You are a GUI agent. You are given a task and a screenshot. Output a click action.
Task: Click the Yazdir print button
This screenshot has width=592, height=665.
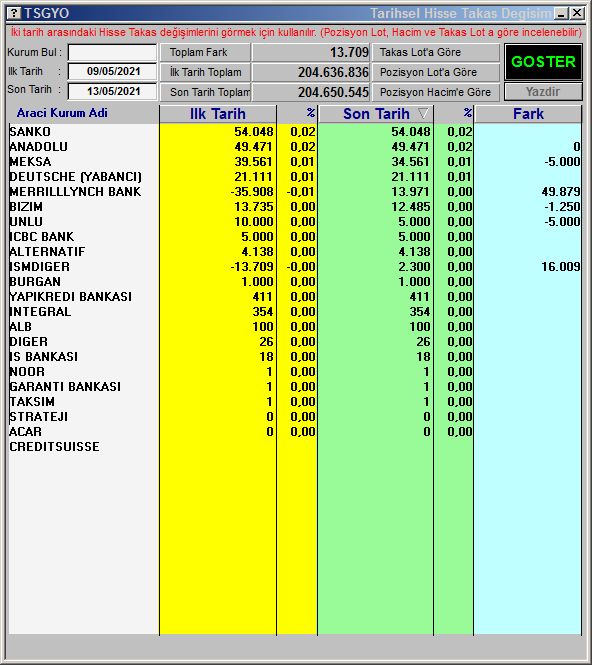coord(543,92)
